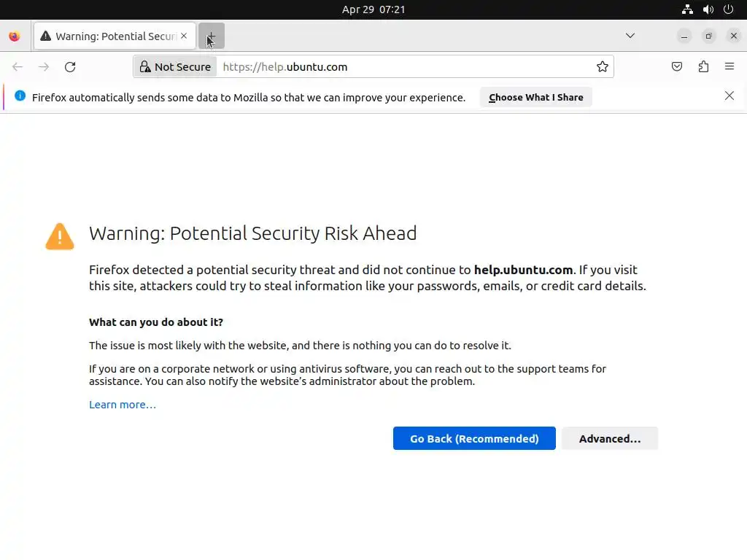747x560 pixels.
Task: Expand the list all tabs chevron
Action: pos(630,36)
